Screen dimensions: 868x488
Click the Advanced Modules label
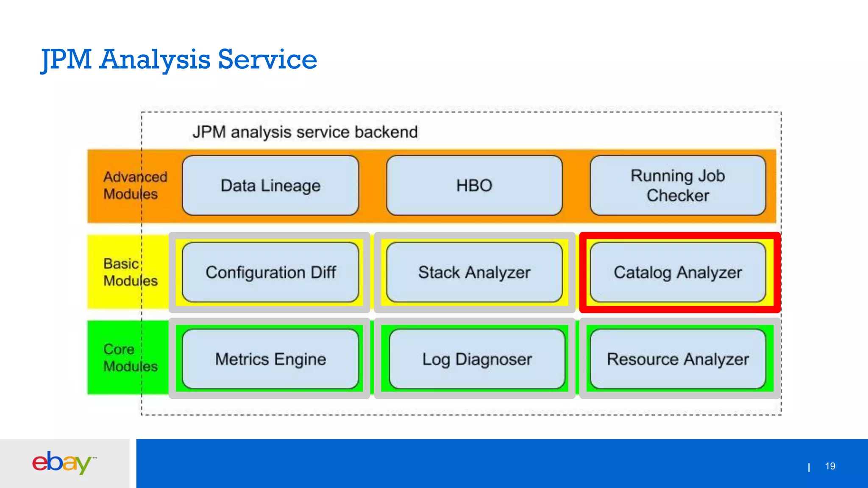135,186
